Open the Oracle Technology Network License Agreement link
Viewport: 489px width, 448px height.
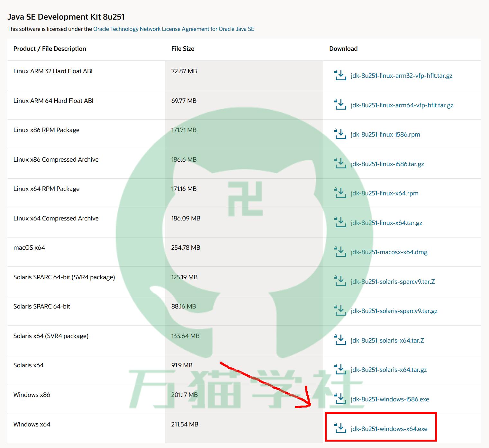point(174,29)
